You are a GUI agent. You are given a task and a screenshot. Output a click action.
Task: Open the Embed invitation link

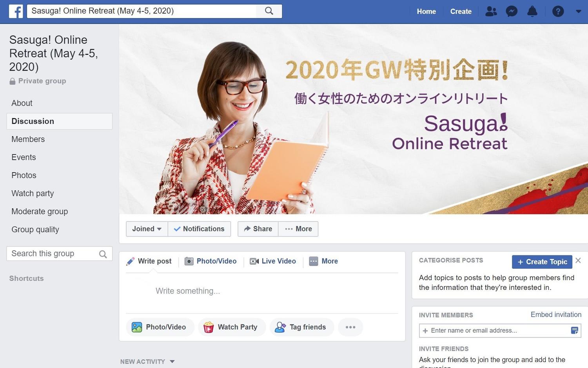coord(556,315)
